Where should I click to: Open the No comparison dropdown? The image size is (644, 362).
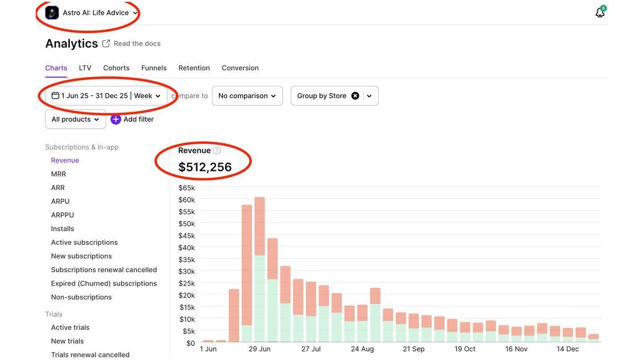pos(247,96)
